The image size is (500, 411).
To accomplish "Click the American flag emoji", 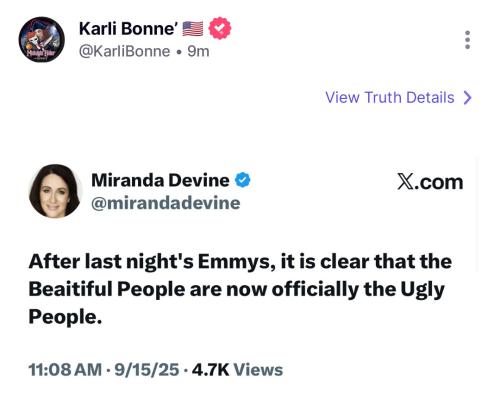I will pyautogui.click(x=193, y=29).
